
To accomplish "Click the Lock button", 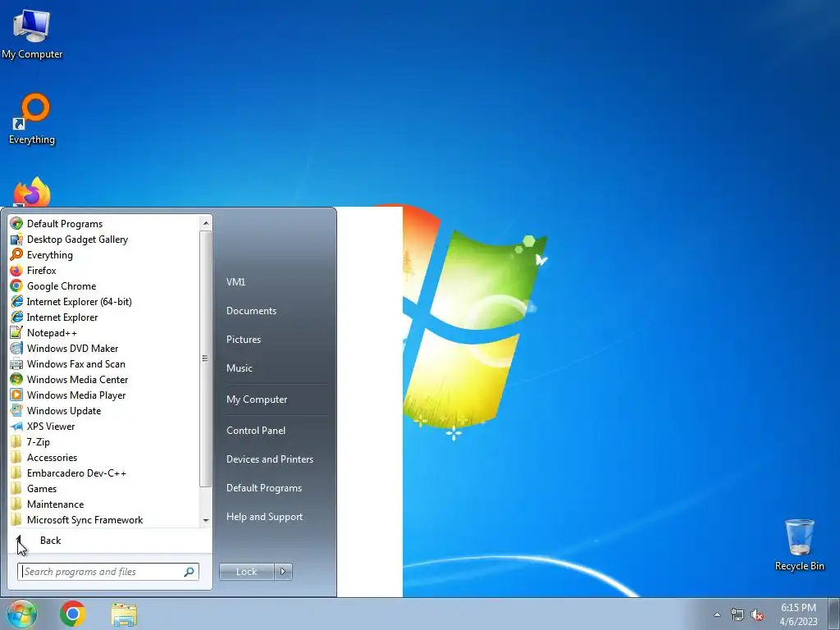I will (x=246, y=572).
